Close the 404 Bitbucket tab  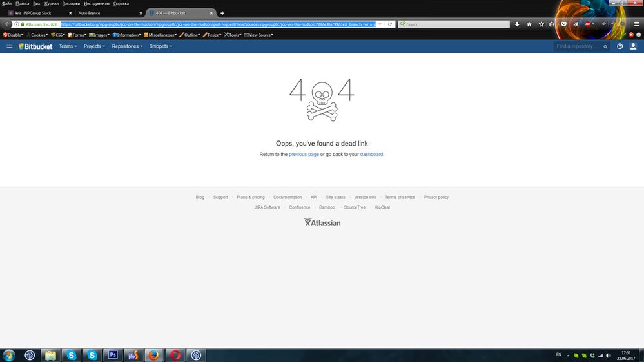(211, 13)
